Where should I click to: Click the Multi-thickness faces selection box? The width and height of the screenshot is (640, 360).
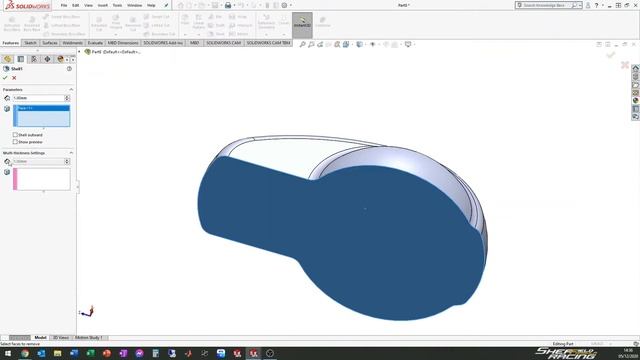pos(42,179)
